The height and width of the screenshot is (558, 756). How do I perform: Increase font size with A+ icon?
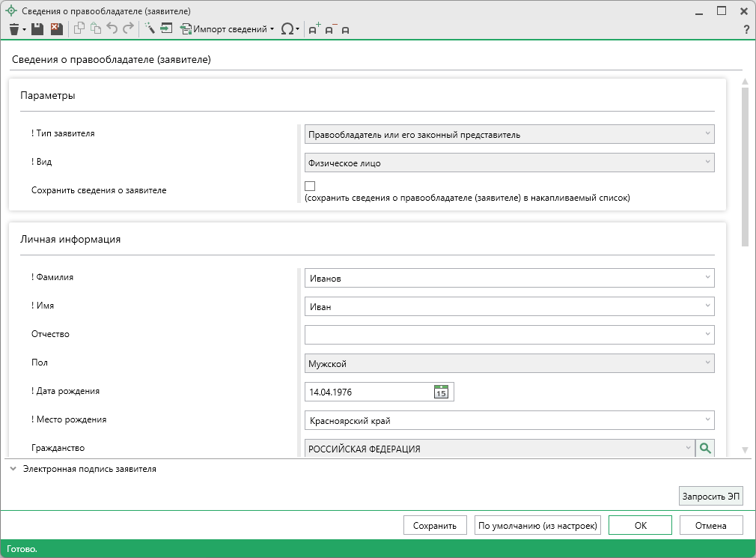tap(314, 29)
